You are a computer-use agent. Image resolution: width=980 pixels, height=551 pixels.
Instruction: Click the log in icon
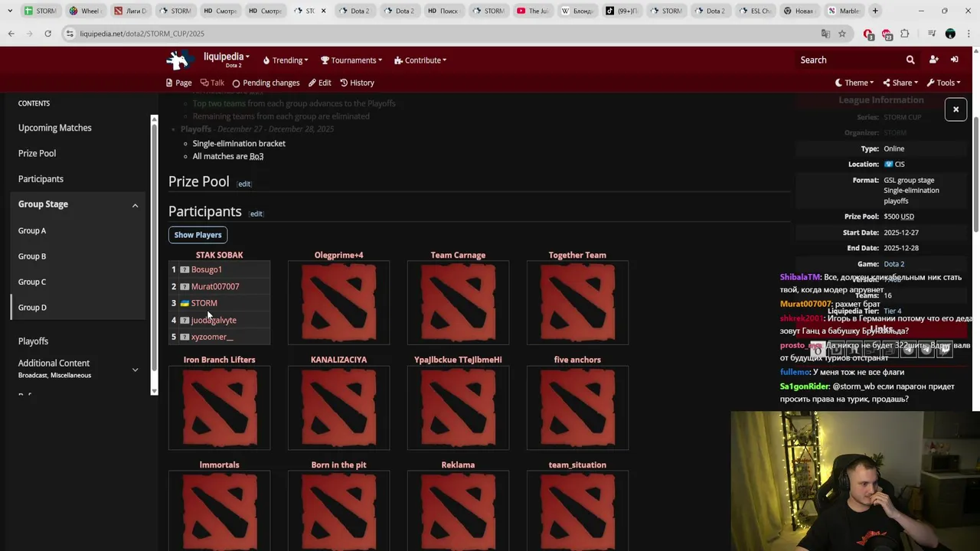(955, 60)
